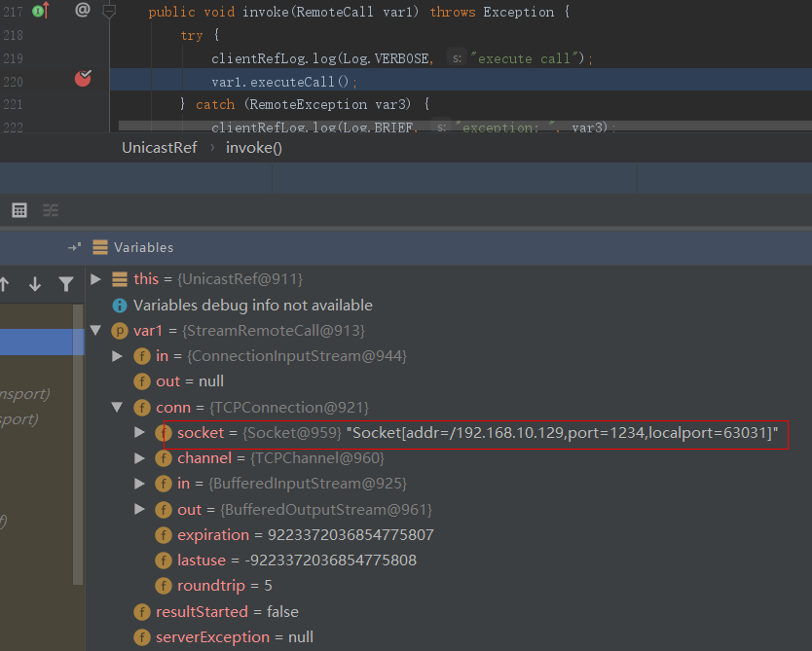This screenshot has height=651, width=812.
Task: Click the Trace Current Stream Chain icon
Action: click(x=51, y=210)
